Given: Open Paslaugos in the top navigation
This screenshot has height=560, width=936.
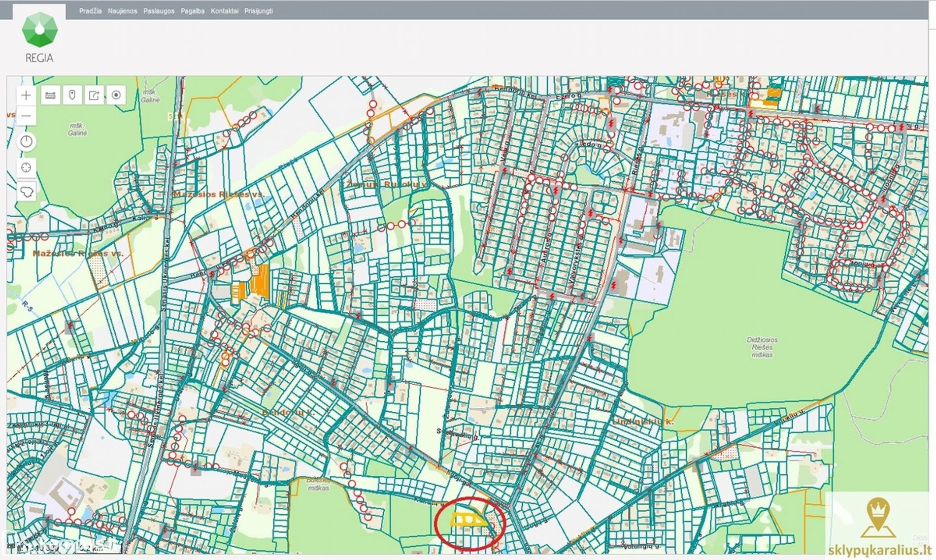Looking at the screenshot, I should (159, 11).
